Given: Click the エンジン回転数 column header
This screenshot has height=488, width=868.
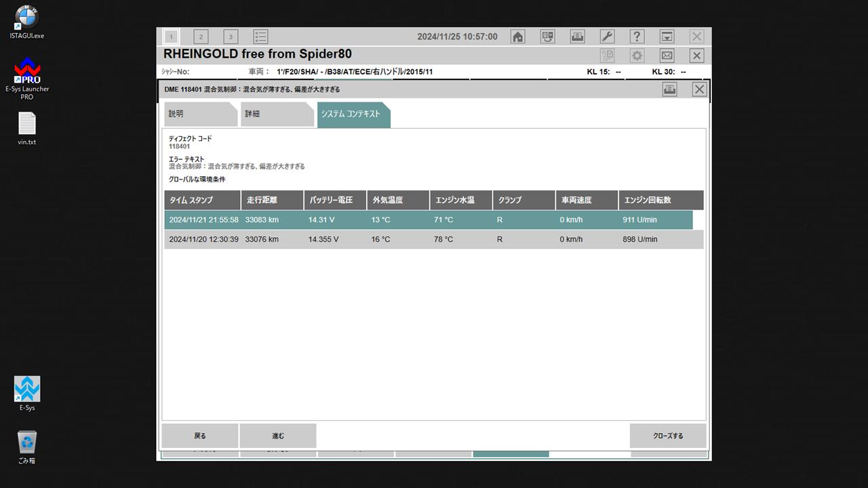Looking at the screenshot, I should (x=661, y=200).
